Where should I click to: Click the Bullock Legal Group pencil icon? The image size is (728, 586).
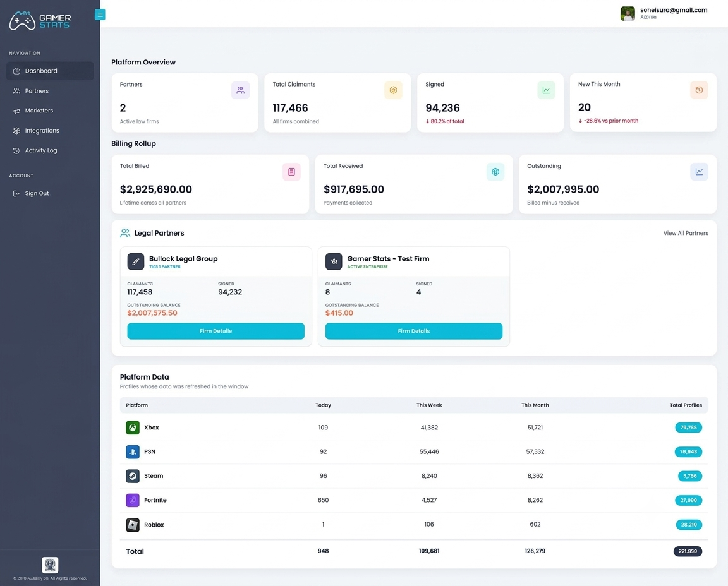[x=136, y=261]
